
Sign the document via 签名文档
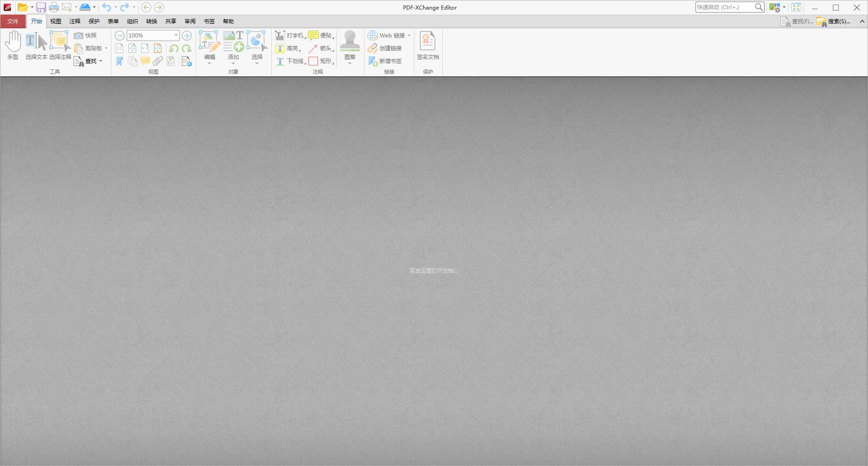(x=428, y=46)
